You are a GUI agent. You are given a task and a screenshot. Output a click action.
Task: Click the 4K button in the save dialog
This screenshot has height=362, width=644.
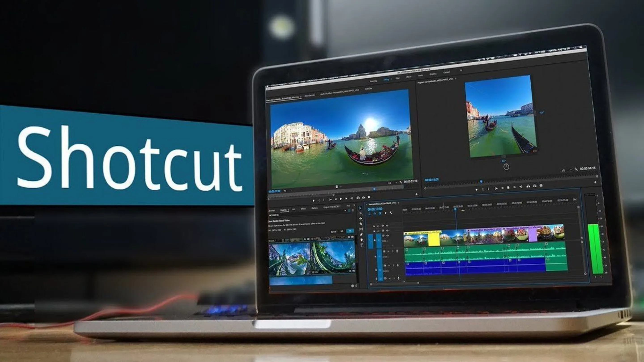click(350, 231)
